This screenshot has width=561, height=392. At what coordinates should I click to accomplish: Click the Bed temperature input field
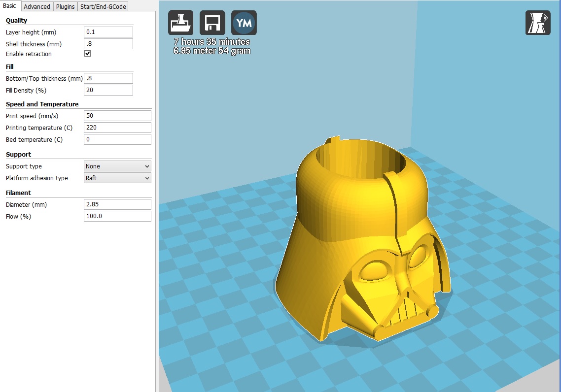coord(117,139)
